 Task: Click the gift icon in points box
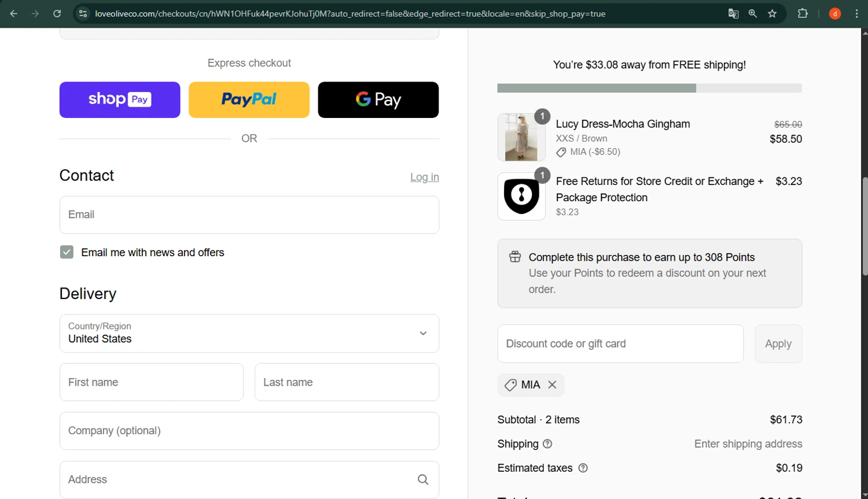[514, 257]
